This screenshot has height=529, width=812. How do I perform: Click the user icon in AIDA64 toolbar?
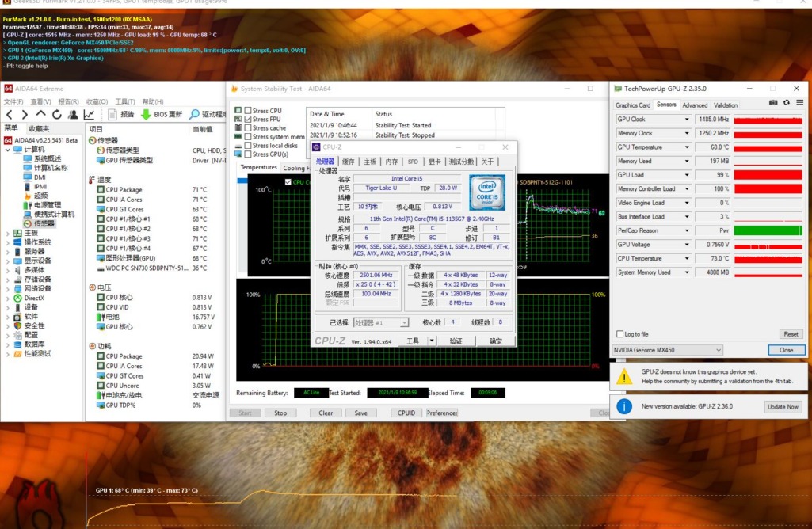pos(73,114)
